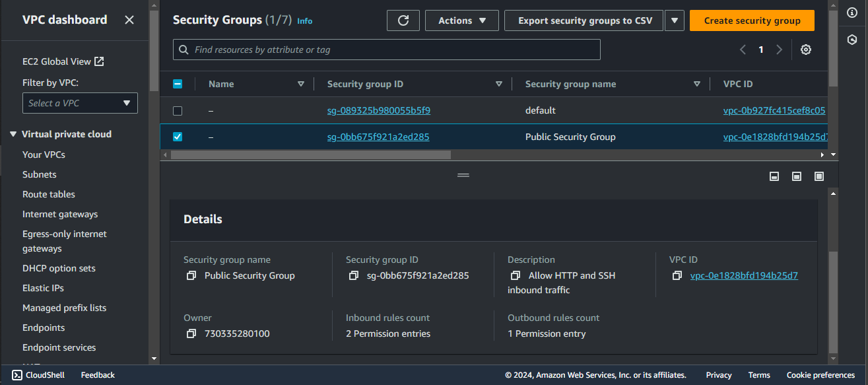The image size is (868, 385).
Task: Open table preferences gear icon
Action: click(x=805, y=50)
